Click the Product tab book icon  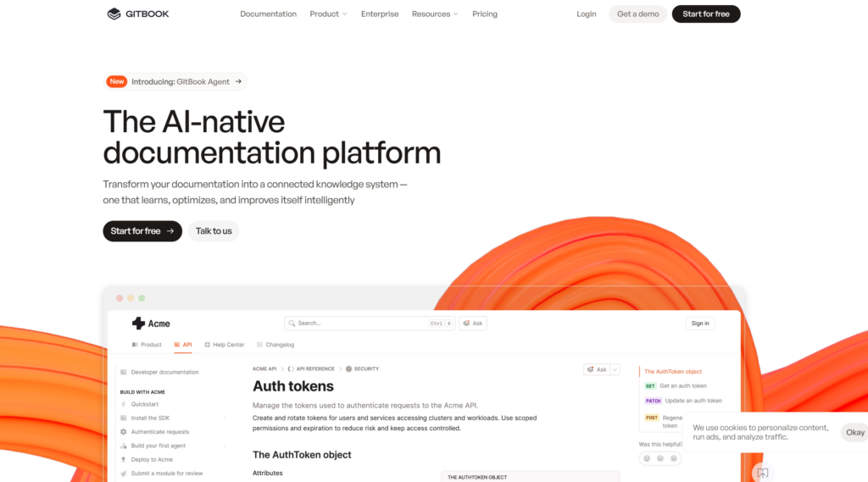coord(135,345)
